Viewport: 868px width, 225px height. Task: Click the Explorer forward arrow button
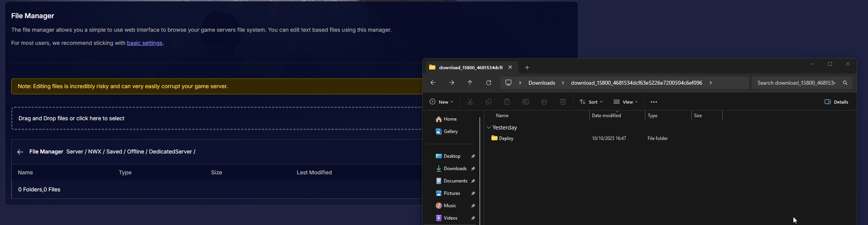452,83
